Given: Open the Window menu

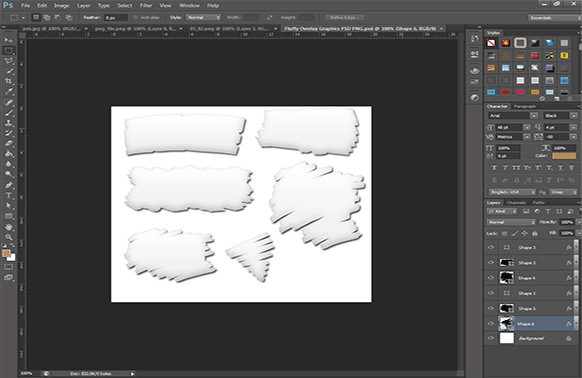Looking at the screenshot, I should (189, 5).
